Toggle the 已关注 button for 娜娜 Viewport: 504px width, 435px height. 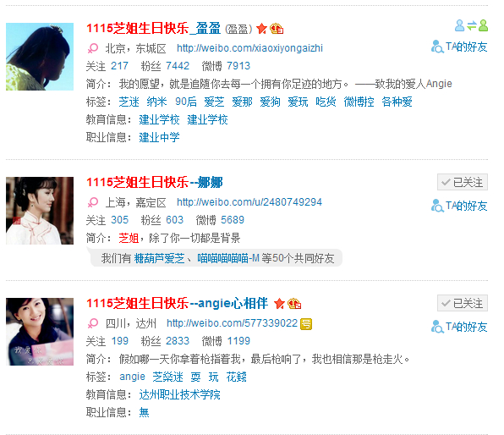click(463, 183)
